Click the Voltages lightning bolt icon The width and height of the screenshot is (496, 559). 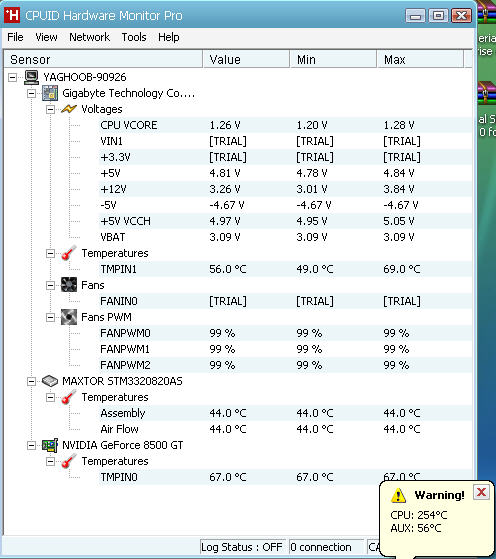coord(69,109)
